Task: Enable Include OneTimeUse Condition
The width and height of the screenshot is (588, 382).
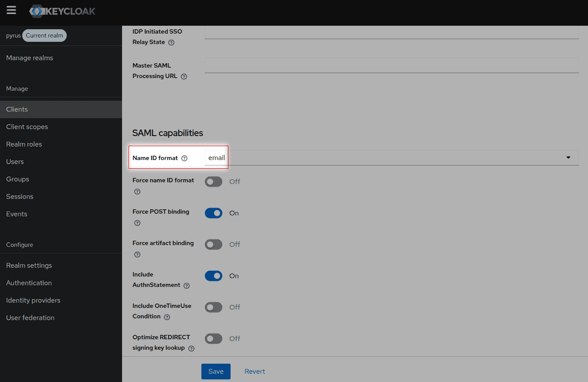Action: (213, 307)
